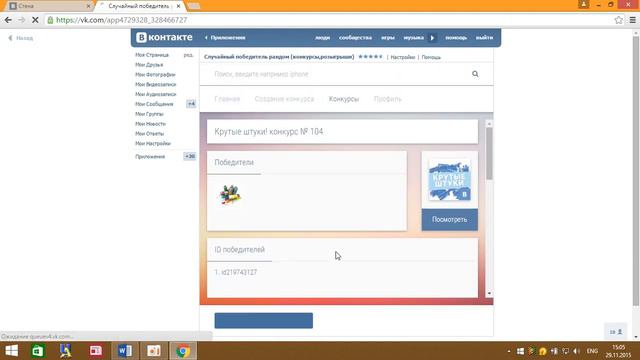
Task: Click the magnifier search icon
Action: click(475, 74)
